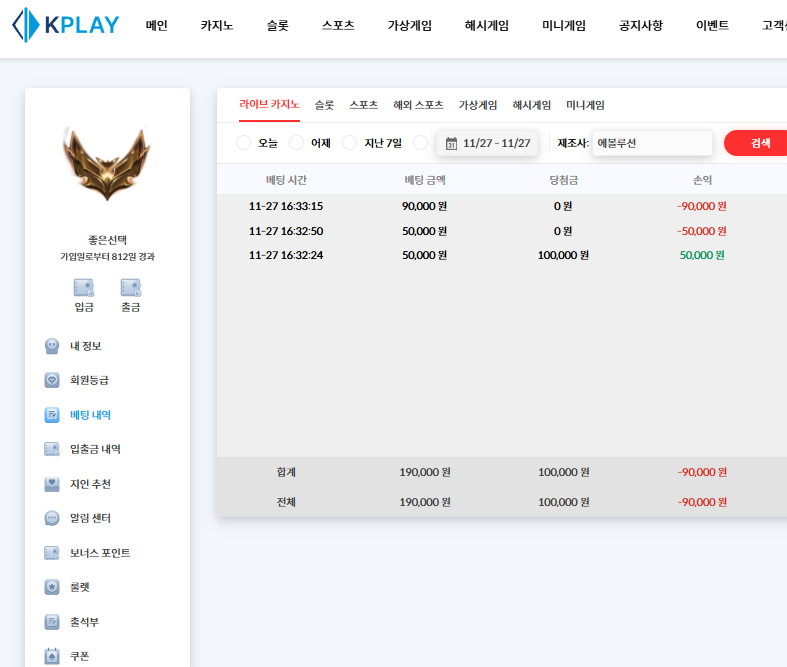Click the 알림 센터 notification icon

point(52,518)
